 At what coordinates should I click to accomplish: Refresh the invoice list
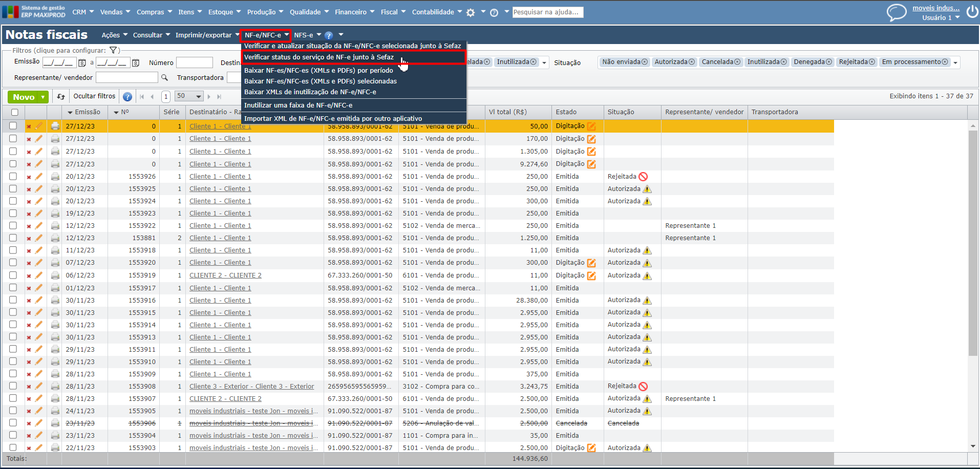pyautogui.click(x=61, y=96)
